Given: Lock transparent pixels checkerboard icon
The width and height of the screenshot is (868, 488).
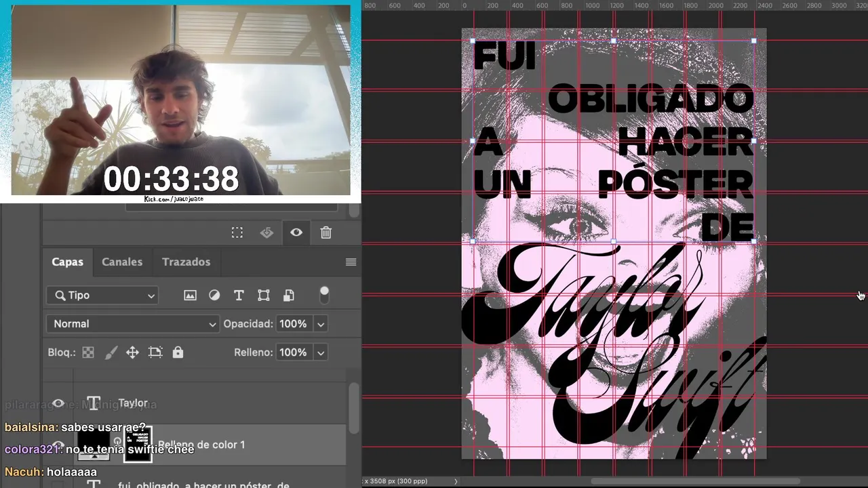Looking at the screenshot, I should (88, 352).
